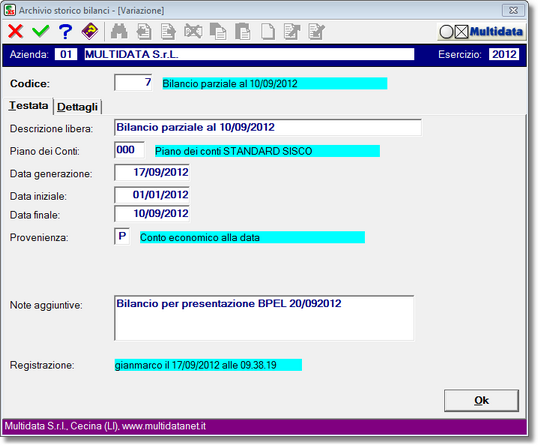This screenshot has height=446, width=538.
Task: Click the checklist note icon
Action: 316,32
